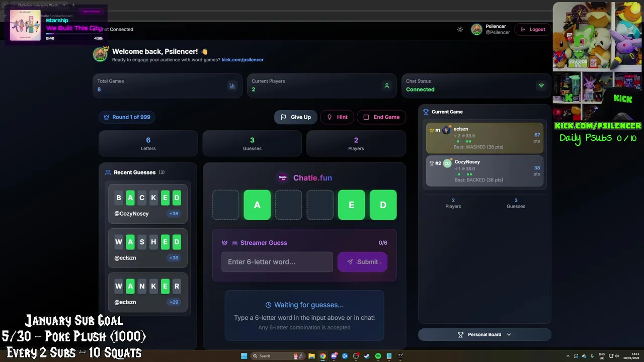Image resolution: width=644 pixels, height=362 pixels.
Task: Select the WANKER guess card
Action: pyautogui.click(x=147, y=292)
